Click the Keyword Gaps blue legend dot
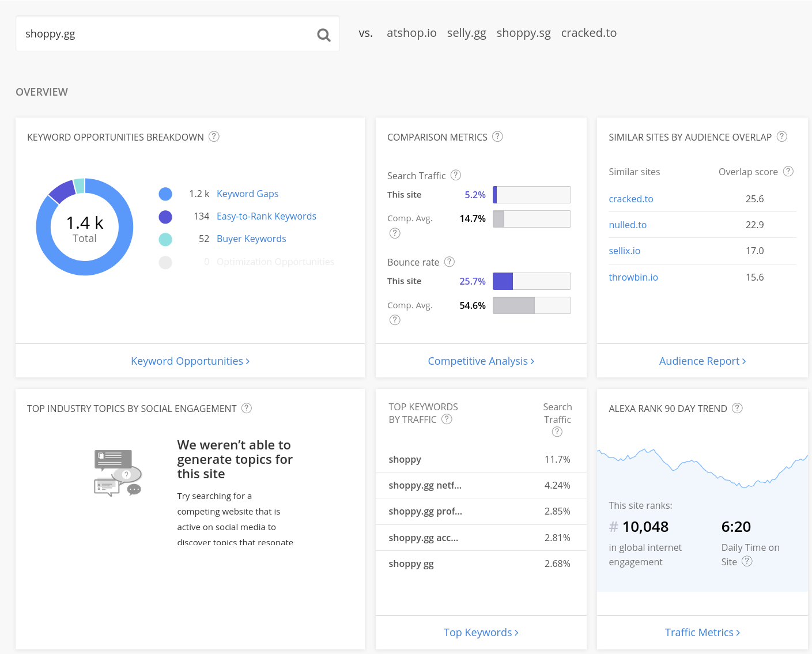Screen dimensions: 812x654 point(165,194)
